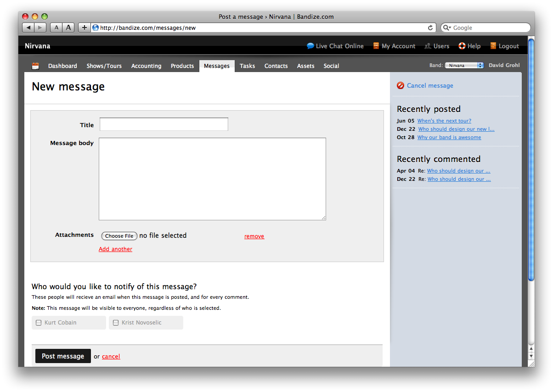This screenshot has height=392, width=553.
Task: Click the scrollbar up arrow
Action: click(x=531, y=349)
